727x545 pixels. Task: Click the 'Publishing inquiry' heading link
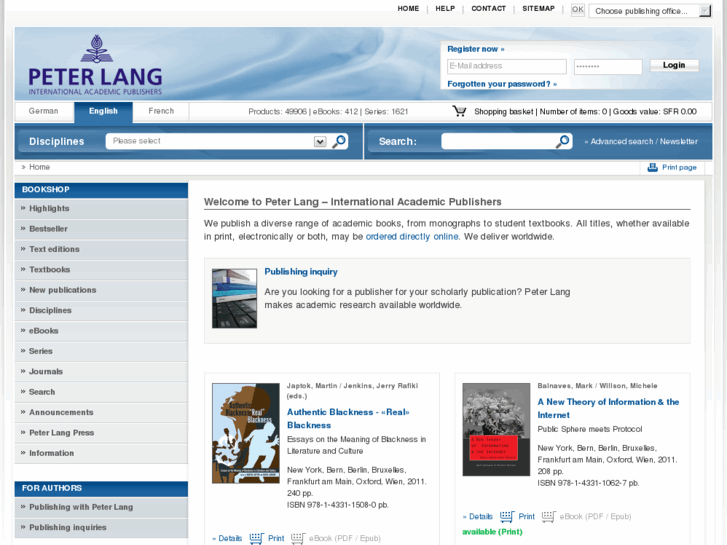point(301,272)
